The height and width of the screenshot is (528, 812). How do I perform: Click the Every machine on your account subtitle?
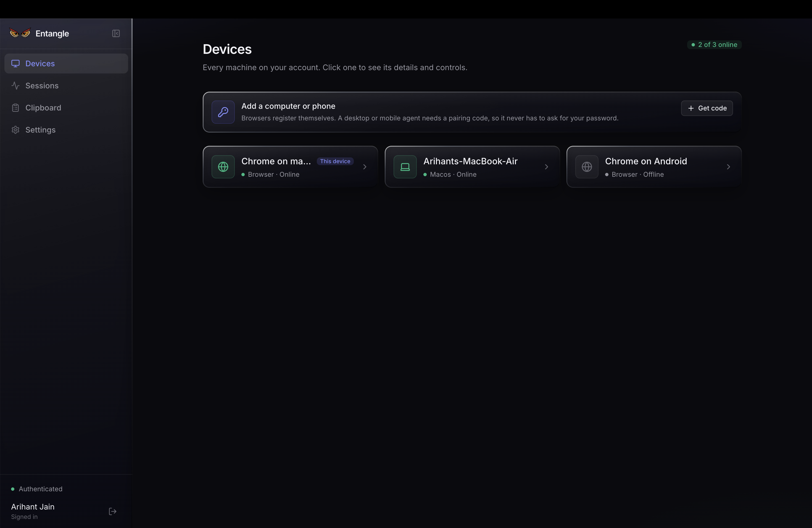(335, 68)
